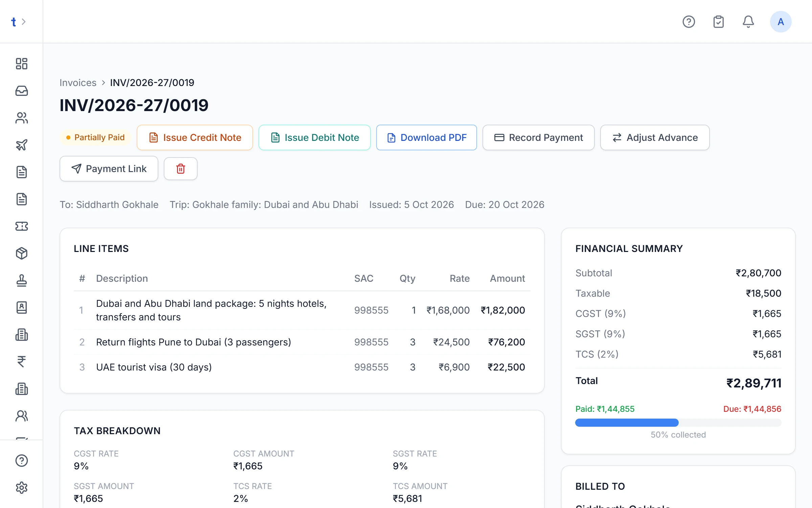Open the inbox tray icon in sidebar
Viewport: 812px width, 508px height.
coord(21,91)
